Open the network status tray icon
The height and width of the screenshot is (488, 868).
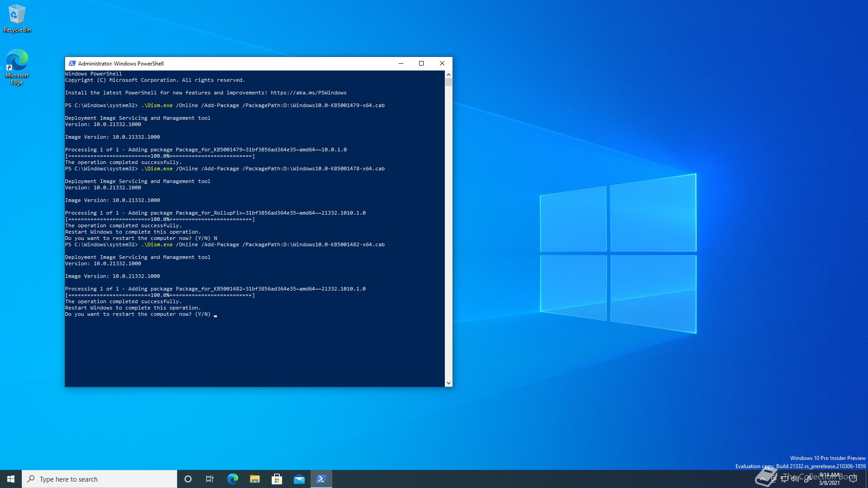tap(784, 479)
